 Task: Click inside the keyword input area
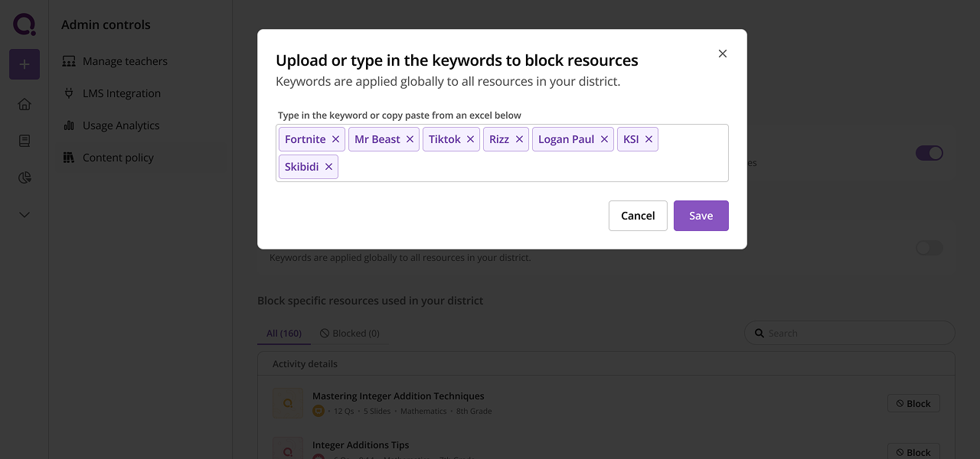(x=536, y=167)
